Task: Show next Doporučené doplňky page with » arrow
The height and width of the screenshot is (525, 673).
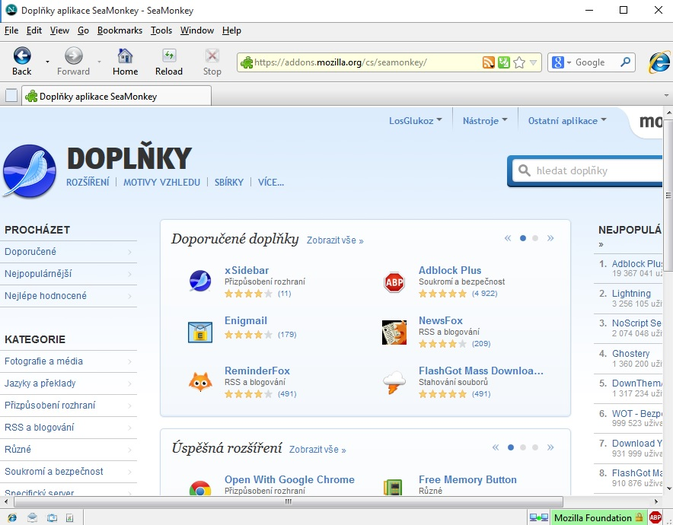Action: coord(551,238)
